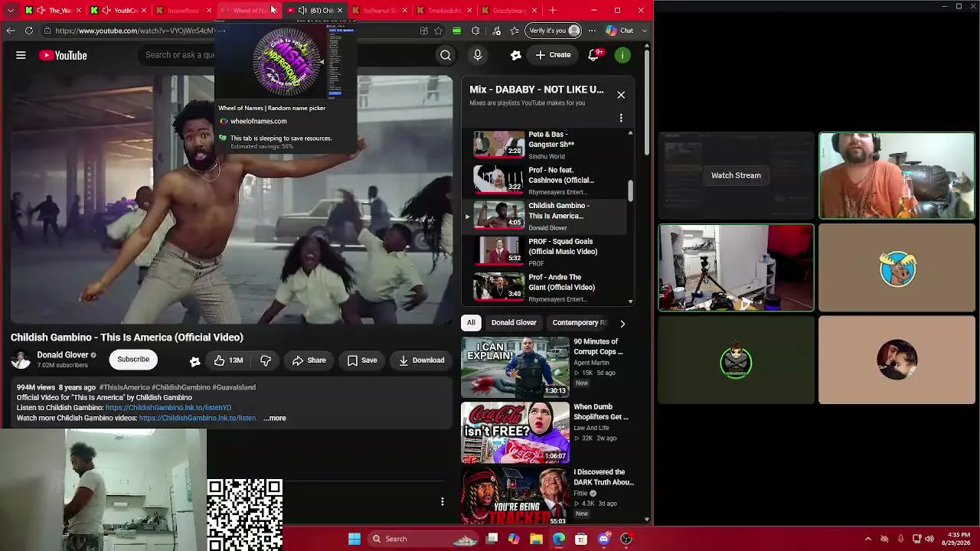Viewport: 980px width, 551px height.
Task: Select the All filter chip
Action: (x=471, y=323)
